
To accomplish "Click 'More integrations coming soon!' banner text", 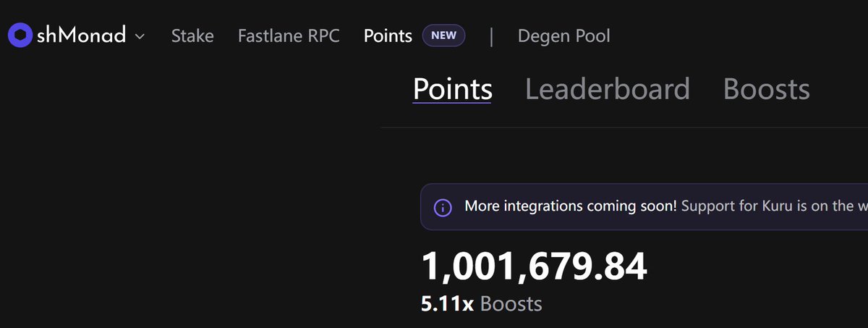I will tap(571, 206).
